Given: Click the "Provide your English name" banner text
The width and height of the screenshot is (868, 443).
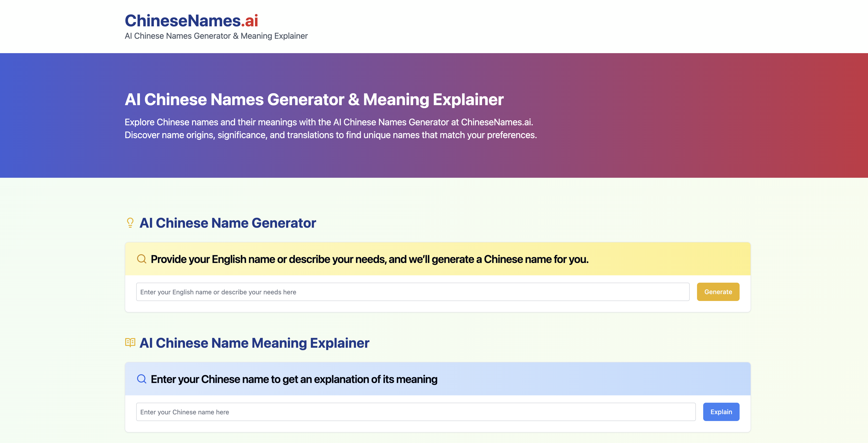Looking at the screenshot, I should coord(369,259).
